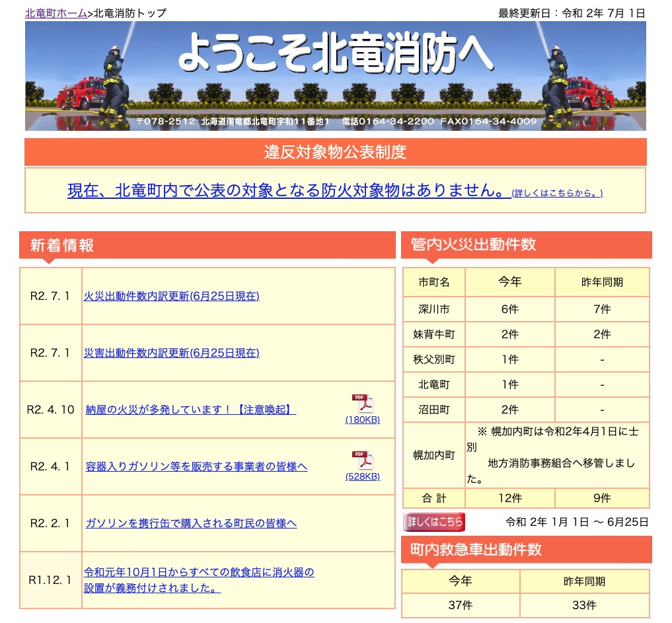The height and width of the screenshot is (623, 672).
Task: Click the small 詳しくはこちらから link
Action: [x=557, y=193]
